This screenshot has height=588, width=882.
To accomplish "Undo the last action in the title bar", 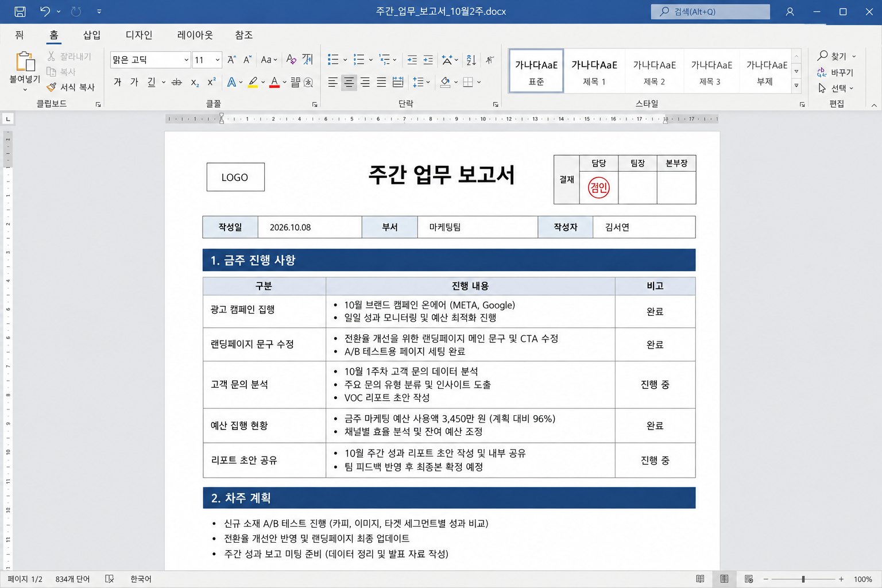I will pos(45,11).
